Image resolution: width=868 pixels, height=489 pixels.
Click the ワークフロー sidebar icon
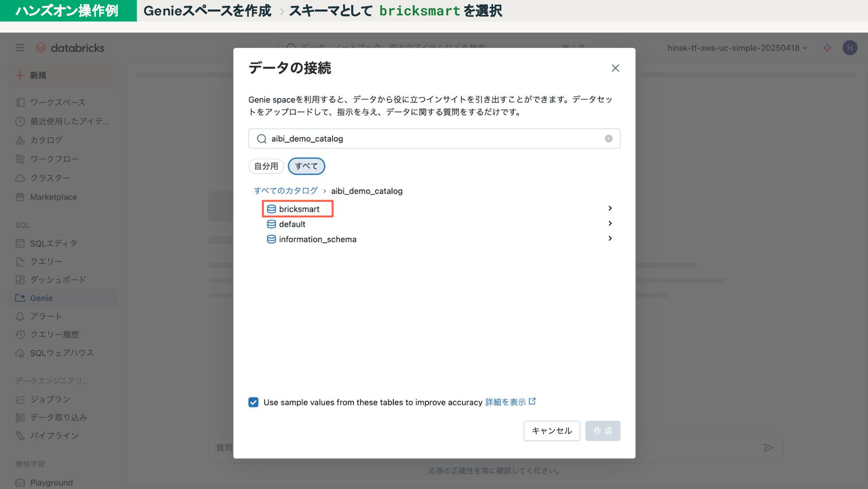[20, 159]
